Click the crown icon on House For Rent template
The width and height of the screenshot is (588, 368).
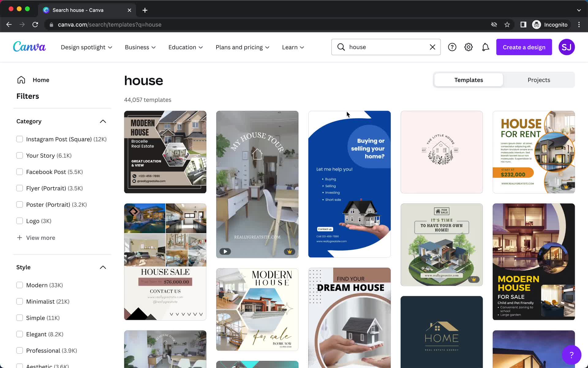(566, 187)
